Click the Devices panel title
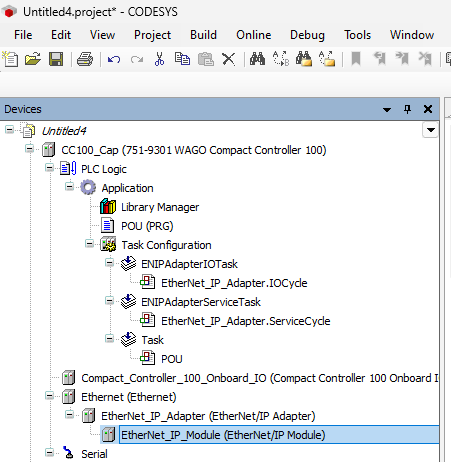The image size is (451, 462). (23, 109)
